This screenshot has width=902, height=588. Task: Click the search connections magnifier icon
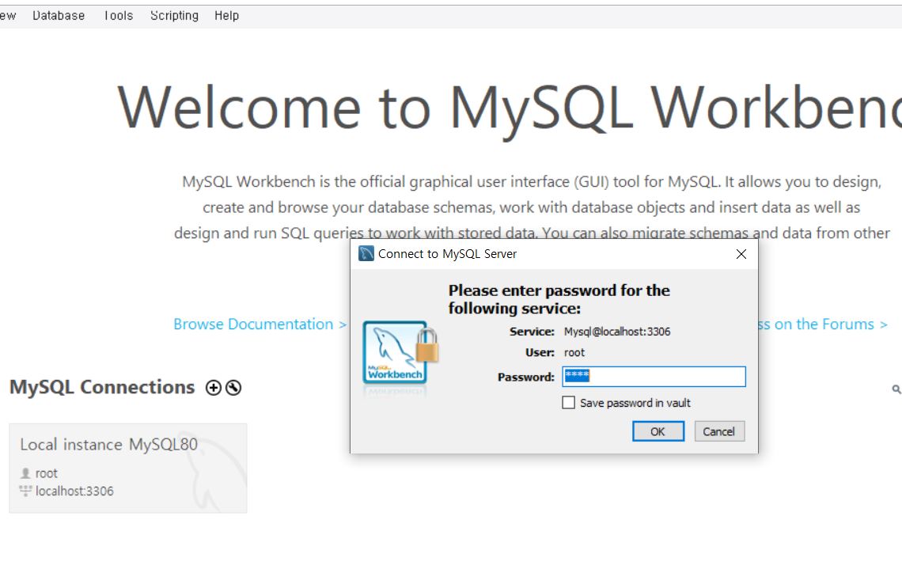click(x=896, y=389)
